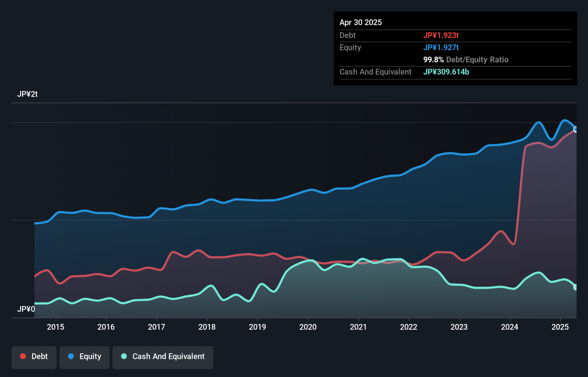This screenshot has width=588, height=377.
Task: Click the JP¥1.923t debt value
Action: (441, 35)
